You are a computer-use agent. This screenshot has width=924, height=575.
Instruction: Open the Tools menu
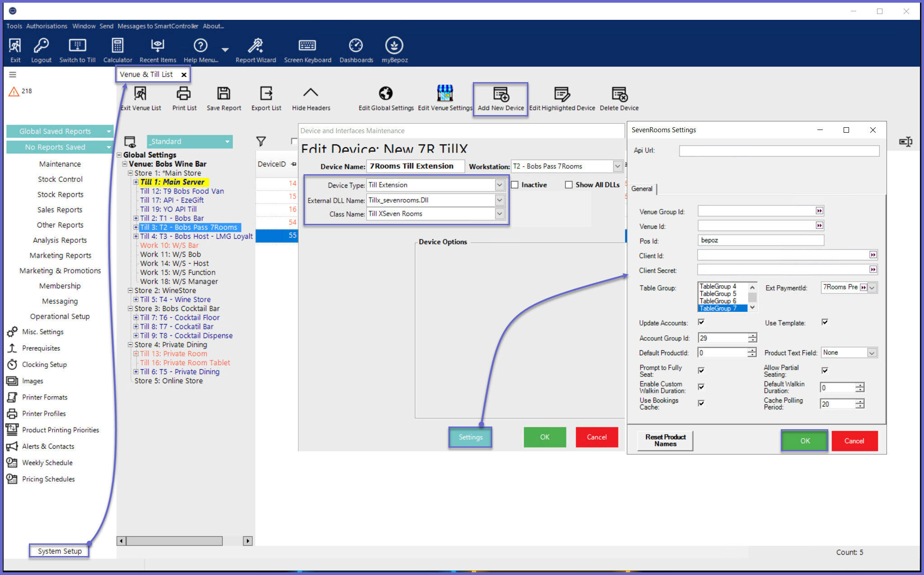pos(14,26)
